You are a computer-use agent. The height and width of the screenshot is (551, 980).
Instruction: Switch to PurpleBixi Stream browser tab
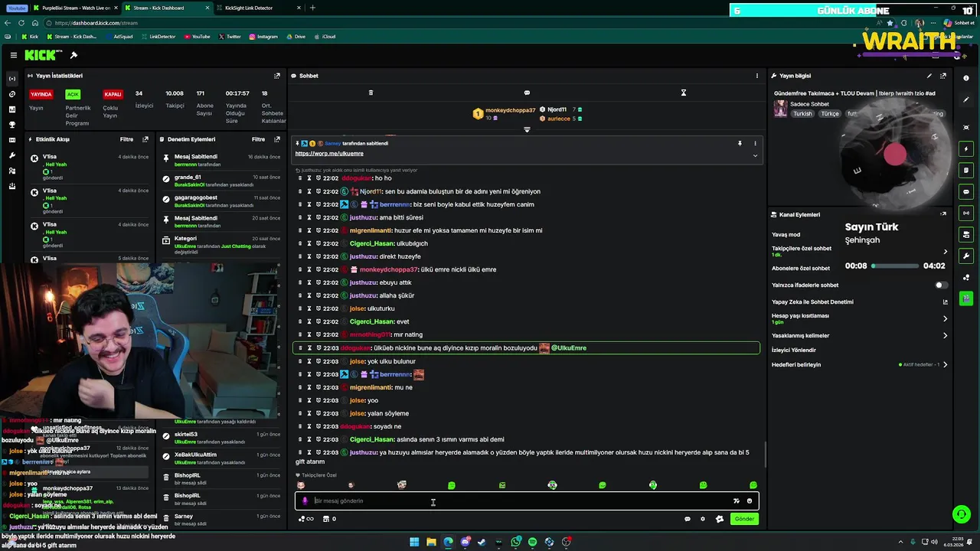pyautogui.click(x=76, y=8)
